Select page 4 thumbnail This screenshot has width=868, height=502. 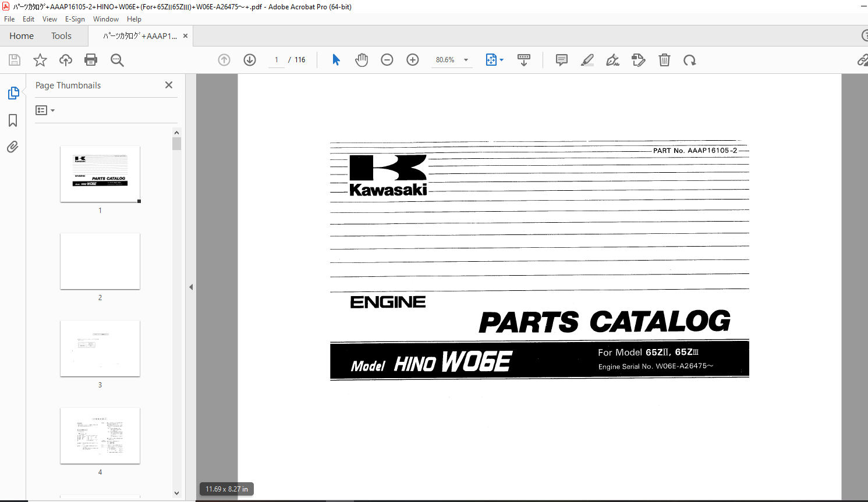100,436
